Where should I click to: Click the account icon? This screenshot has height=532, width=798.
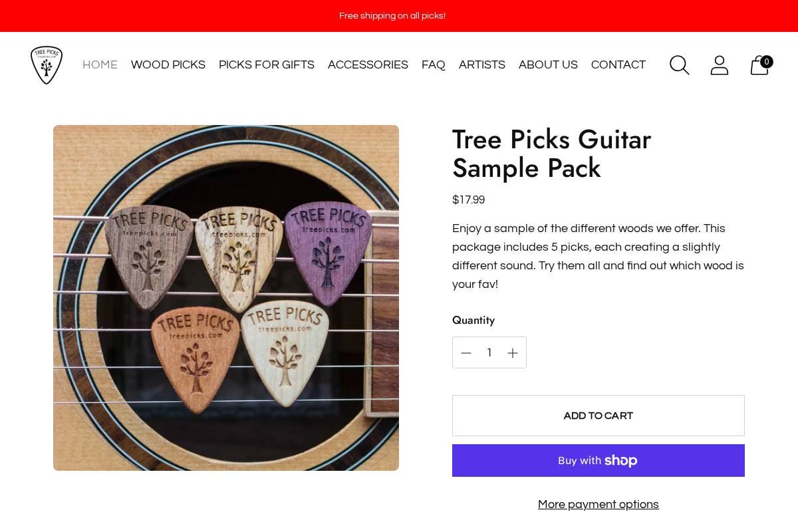(x=719, y=65)
